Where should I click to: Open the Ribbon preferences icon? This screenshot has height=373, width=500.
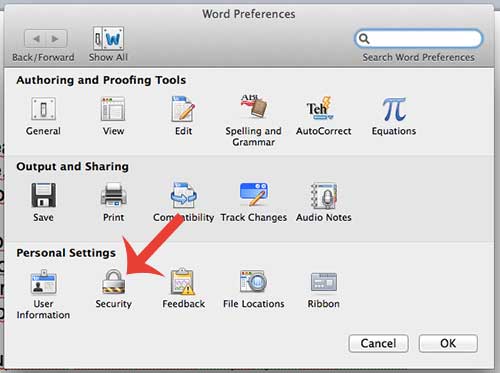[x=324, y=282]
